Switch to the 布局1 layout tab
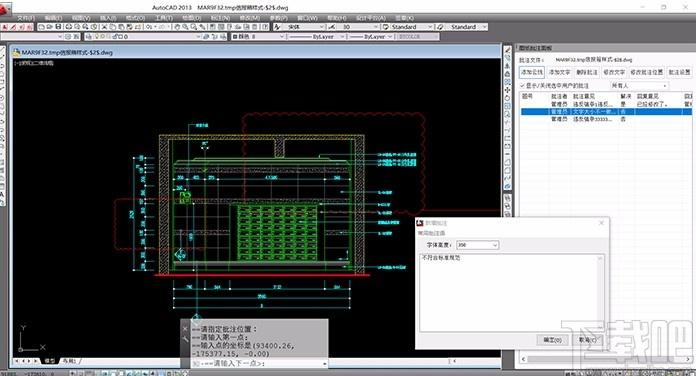This screenshot has height=376, width=696. pyautogui.click(x=70, y=361)
